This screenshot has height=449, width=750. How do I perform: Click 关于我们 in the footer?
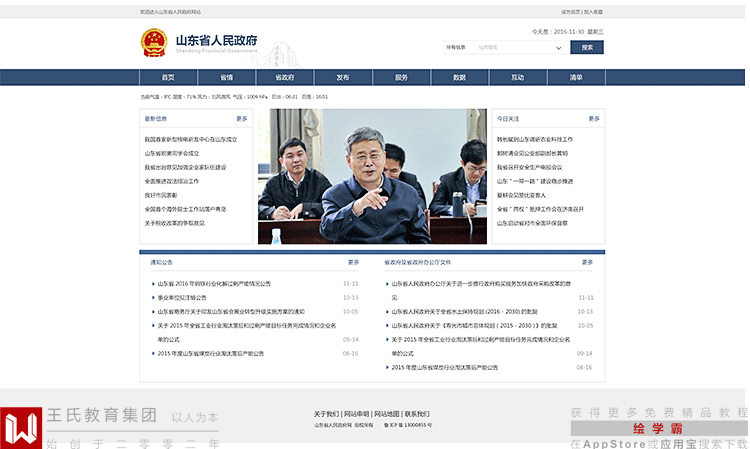(326, 414)
